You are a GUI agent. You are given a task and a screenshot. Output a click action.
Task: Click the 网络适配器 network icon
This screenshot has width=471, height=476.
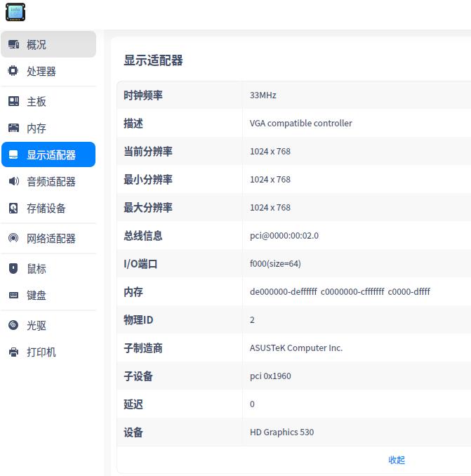tap(13, 238)
